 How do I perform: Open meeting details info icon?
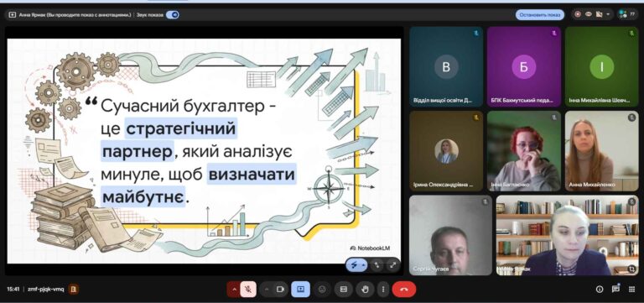pos(600,290)
